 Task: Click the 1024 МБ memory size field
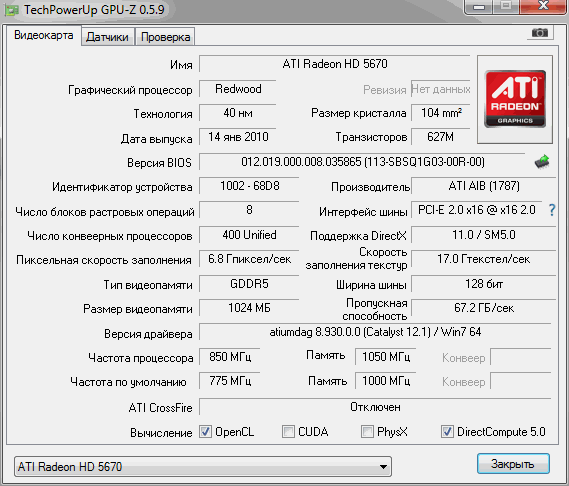tap(249, 308)
